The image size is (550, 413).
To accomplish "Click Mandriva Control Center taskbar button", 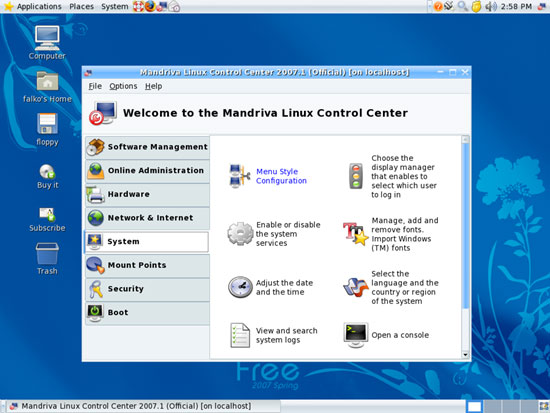I will click(x=144, y=406).
